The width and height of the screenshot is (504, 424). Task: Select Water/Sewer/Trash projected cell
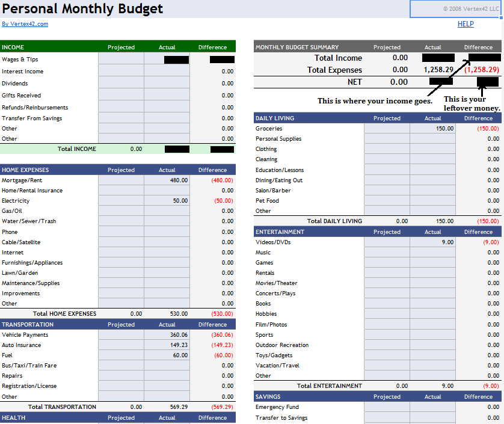point(121,221)
